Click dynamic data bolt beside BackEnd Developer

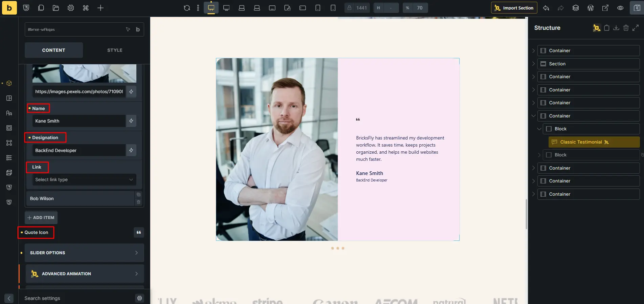tap(131, 150)
